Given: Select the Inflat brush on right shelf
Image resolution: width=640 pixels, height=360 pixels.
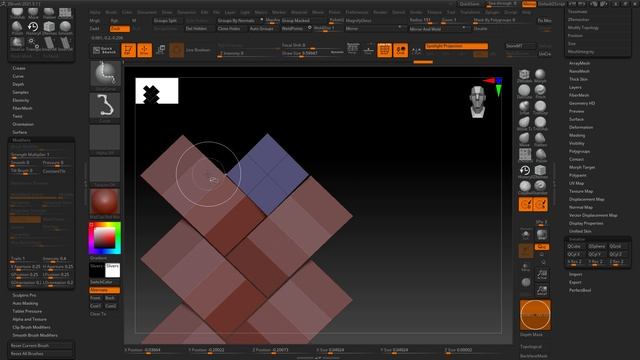Looking at the screenshot, I should (x=524, y=108).
